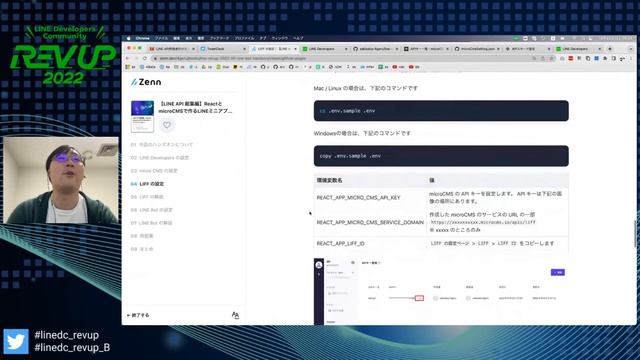
Task: Click the copy .env.sample .env code block
Action: coord(441,156)
